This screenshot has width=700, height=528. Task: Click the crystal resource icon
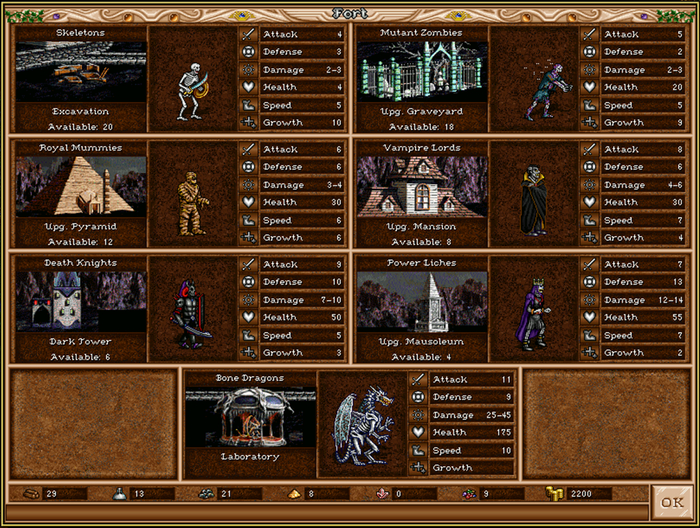point(382,494)
